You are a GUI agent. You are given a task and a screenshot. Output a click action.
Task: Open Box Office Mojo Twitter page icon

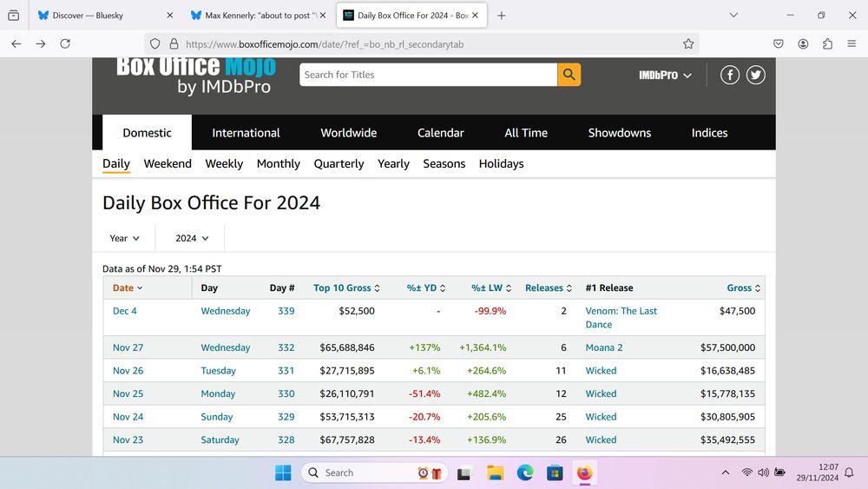coord(756,75)
